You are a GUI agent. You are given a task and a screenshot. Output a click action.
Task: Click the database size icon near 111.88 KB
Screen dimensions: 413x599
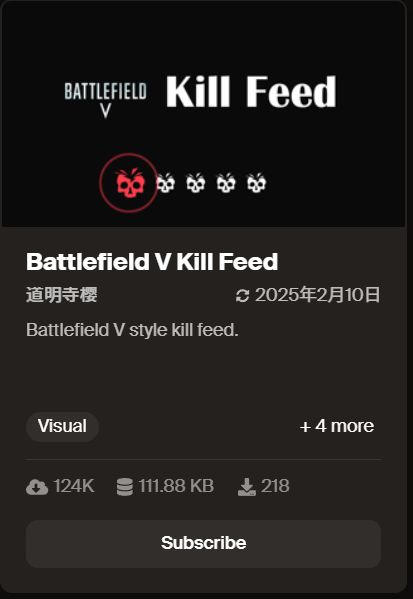125,487
